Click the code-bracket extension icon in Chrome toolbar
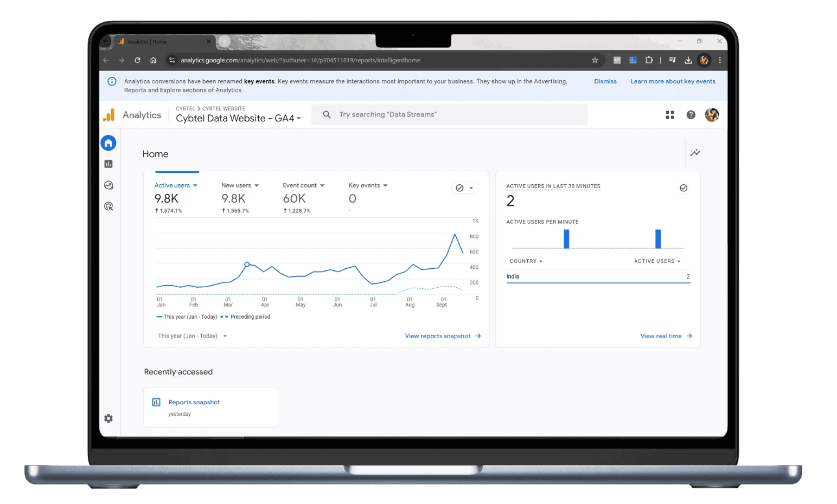 (x=617, y=60)
